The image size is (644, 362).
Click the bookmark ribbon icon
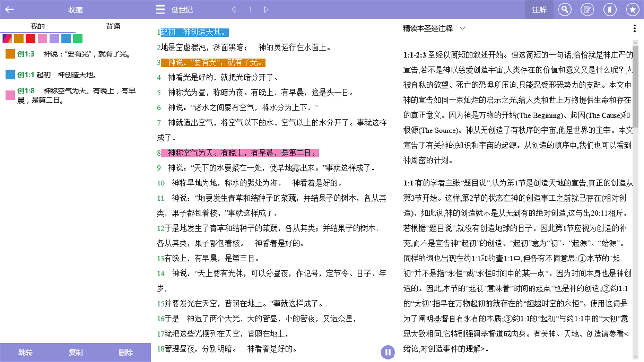[610, 9]
